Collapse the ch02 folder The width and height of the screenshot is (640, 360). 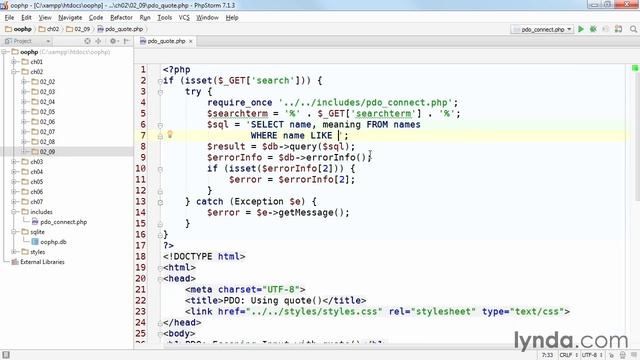[x=14, y=72]
